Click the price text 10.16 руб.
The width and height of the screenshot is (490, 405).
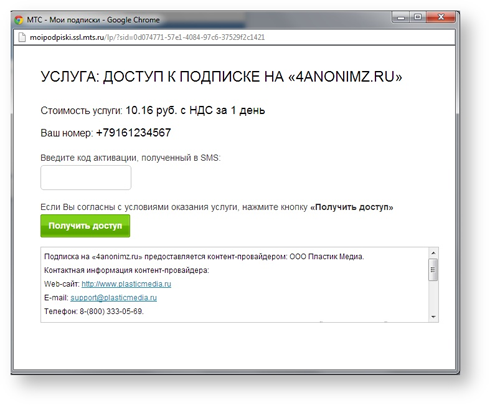151,110
